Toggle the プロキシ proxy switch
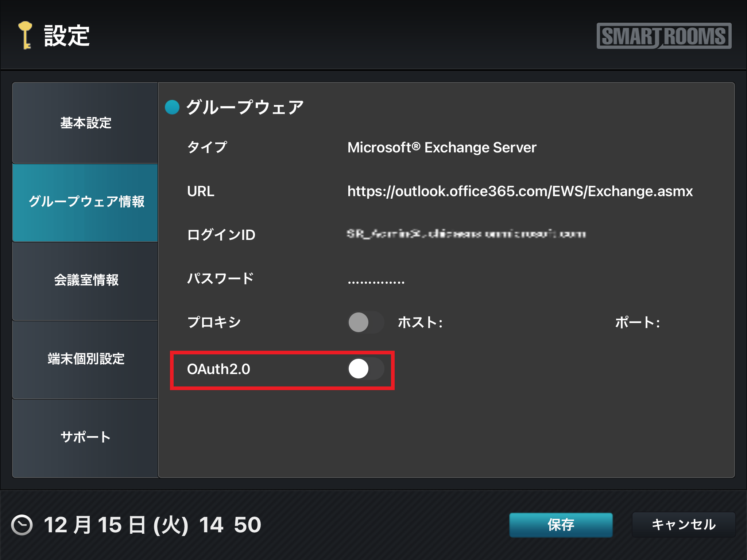The height and width of the screenshot is (560, 747). click(x=366, y=322)
